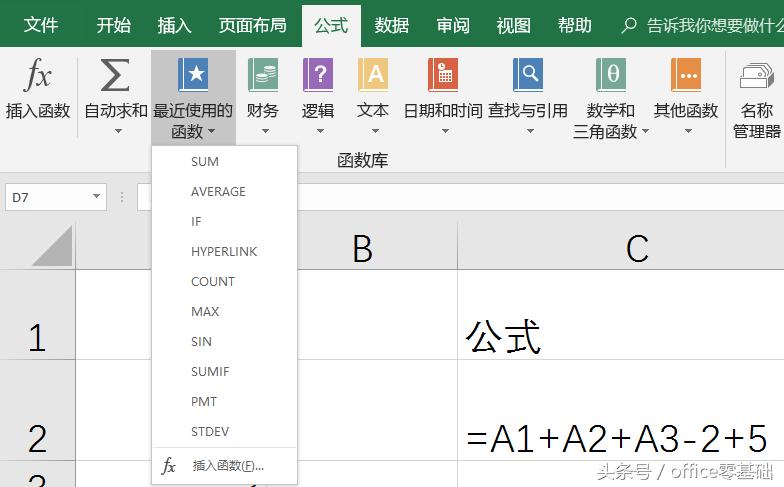Open Math and Trig (数学和三角函数) icon

pyautogui.click(x=611, y=74)
